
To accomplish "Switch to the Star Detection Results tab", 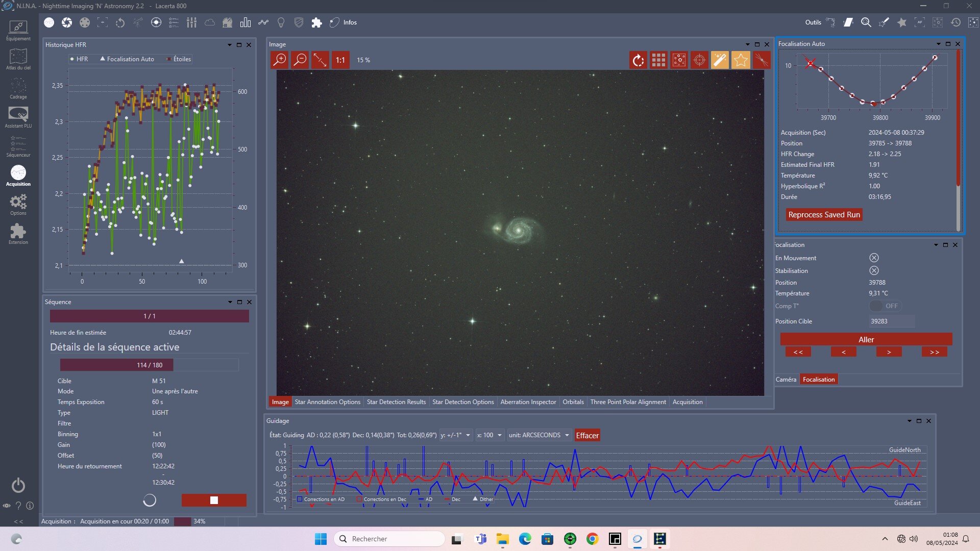I will coord(396,402).
